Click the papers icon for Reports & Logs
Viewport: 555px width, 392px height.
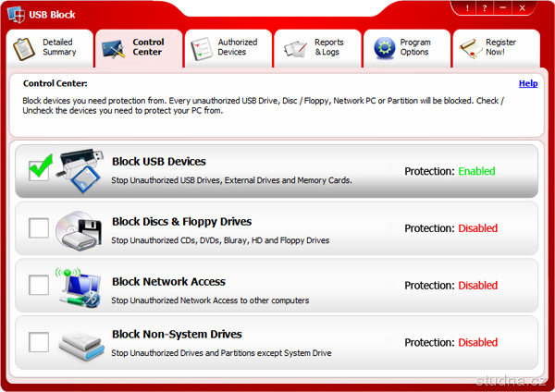click(x=295, y=49)
